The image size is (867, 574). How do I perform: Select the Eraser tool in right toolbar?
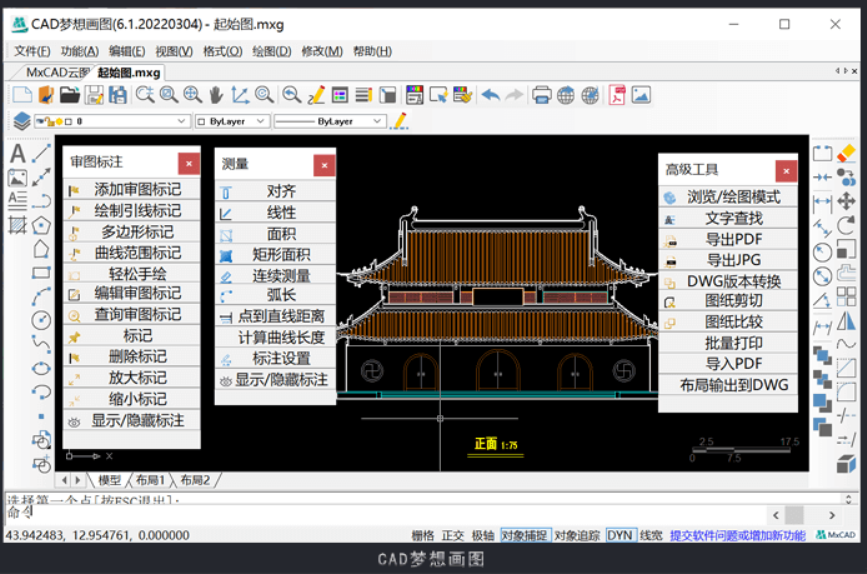click(846, 153)
